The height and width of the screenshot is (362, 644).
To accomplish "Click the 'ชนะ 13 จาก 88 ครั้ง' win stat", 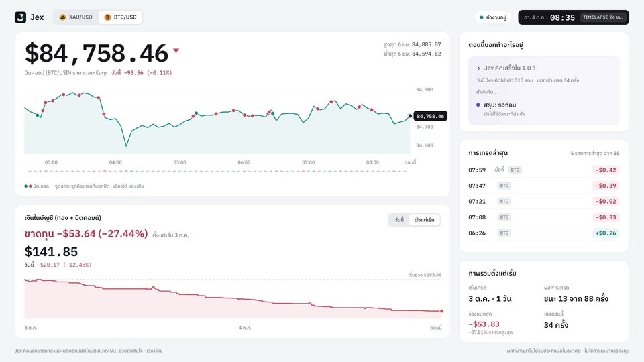I will click(576, 299).
